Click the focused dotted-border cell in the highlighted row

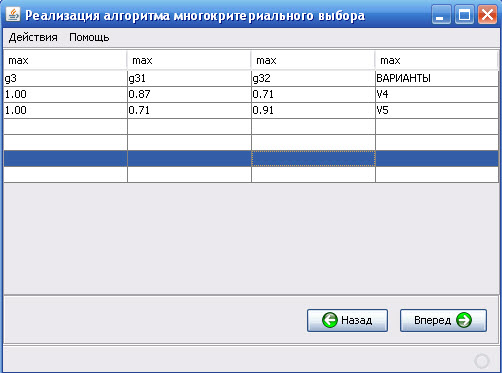click(x=314, y=159)
